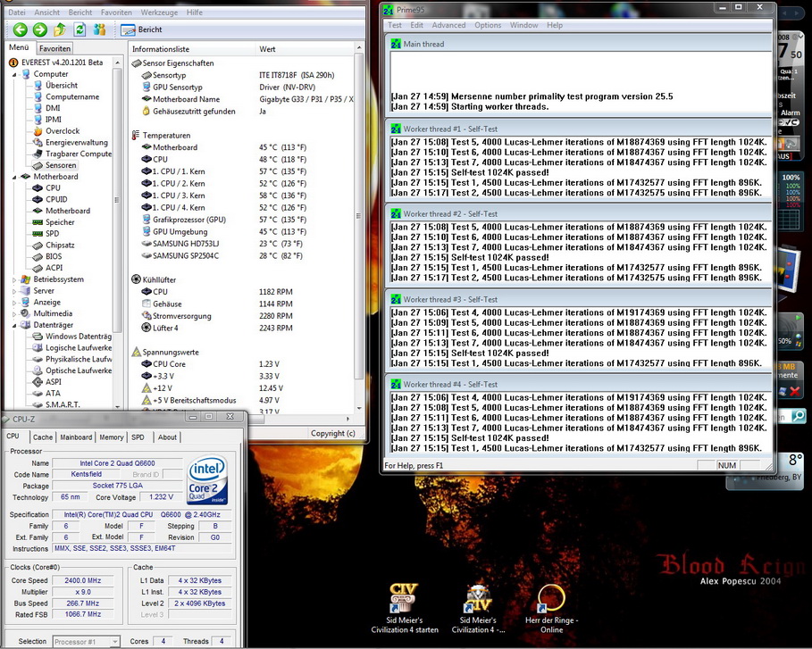Click the +12 V warning triangle icon

point(146,388)
